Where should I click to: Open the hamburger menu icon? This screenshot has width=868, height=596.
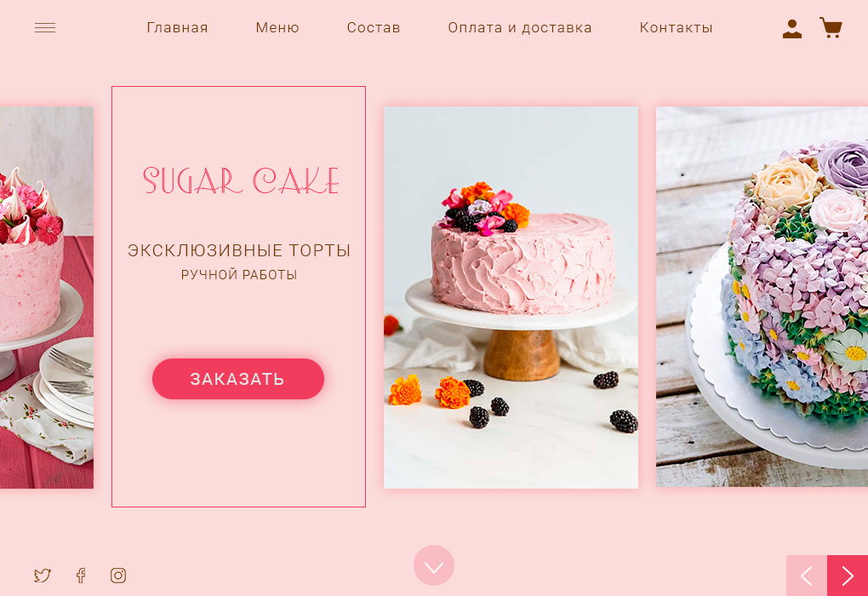[x=45, y=28]
